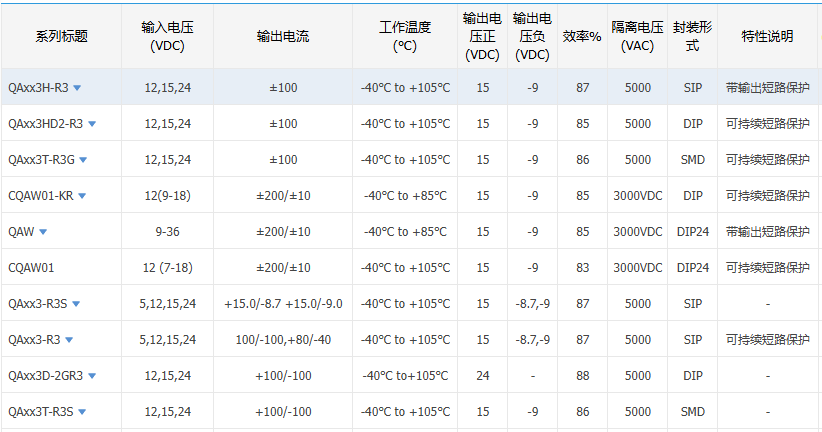Click the arrow icon after QAxx3T-R3S
This screenshot has height=432, width=822.
click(82, 412)
